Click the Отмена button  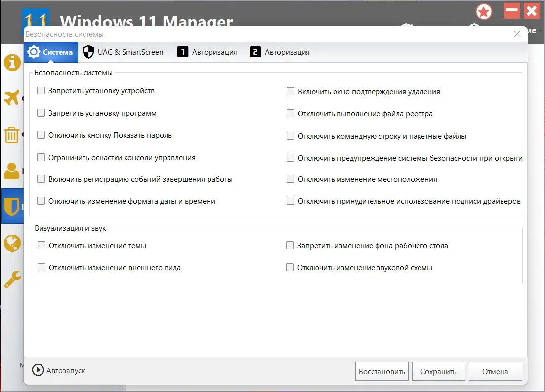tap(495, 371)
